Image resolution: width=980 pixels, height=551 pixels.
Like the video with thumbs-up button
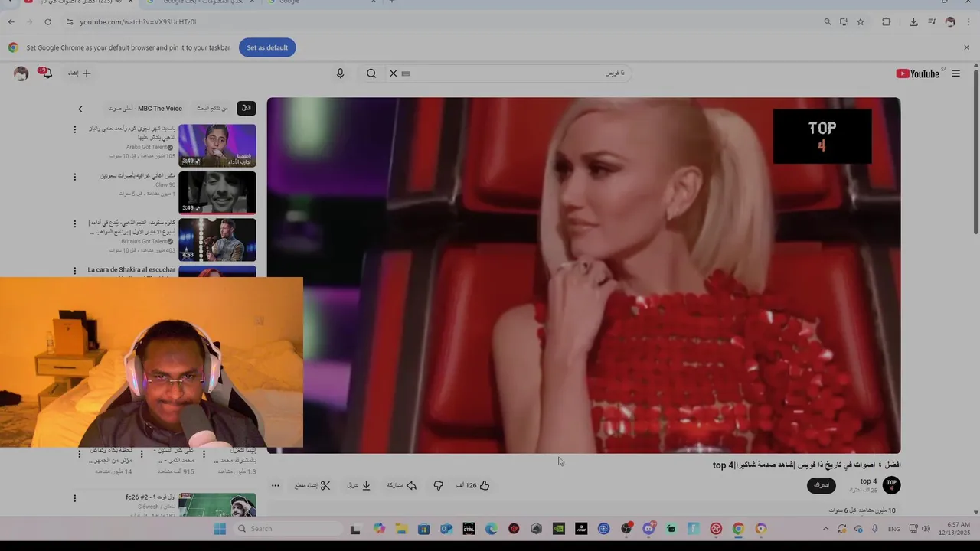tap(472, 485)
